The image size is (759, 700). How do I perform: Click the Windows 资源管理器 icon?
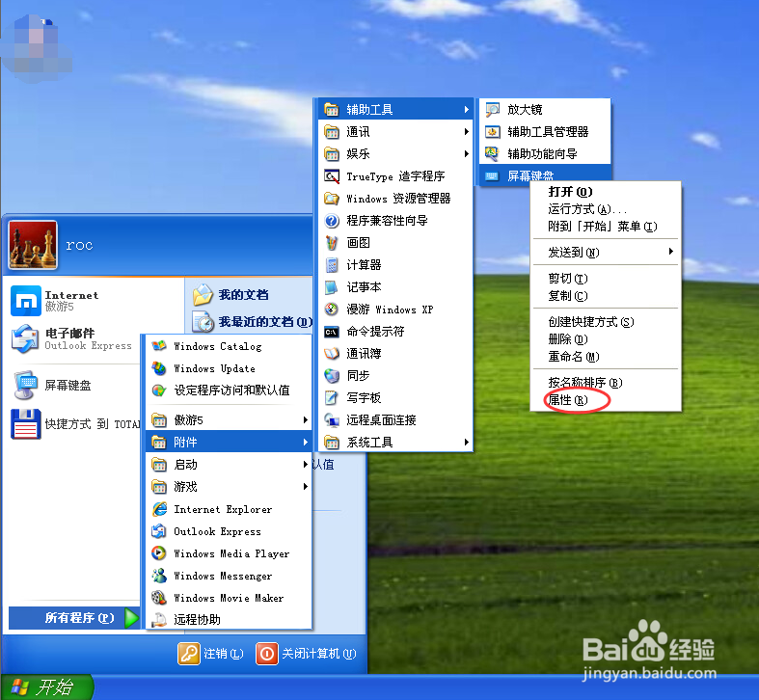[332, 199]
